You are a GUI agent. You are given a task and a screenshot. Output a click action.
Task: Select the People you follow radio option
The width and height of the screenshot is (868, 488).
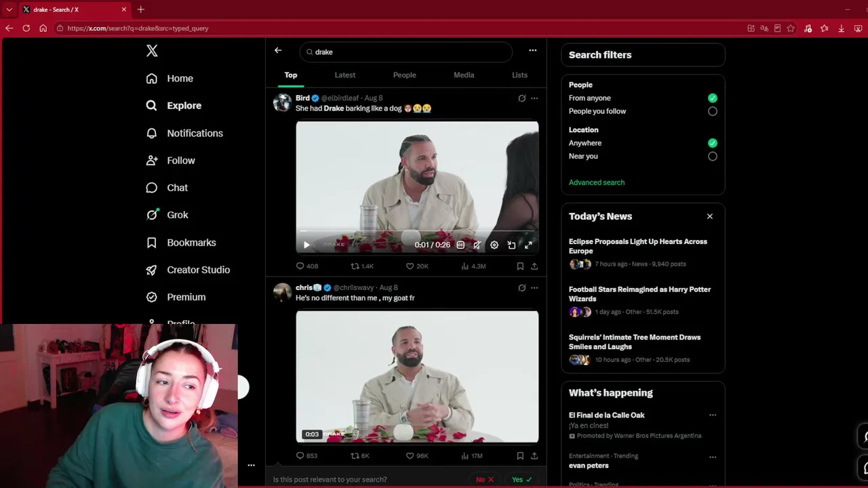coord(713,111)
